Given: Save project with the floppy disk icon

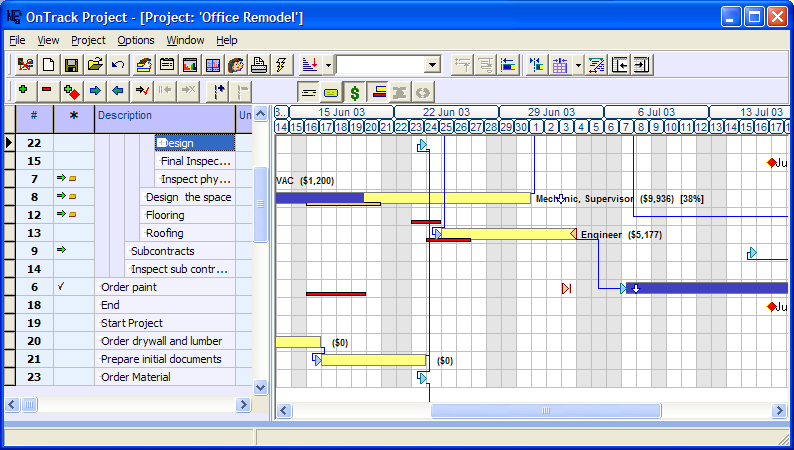Looking at the screenshot, I should 71,65.
